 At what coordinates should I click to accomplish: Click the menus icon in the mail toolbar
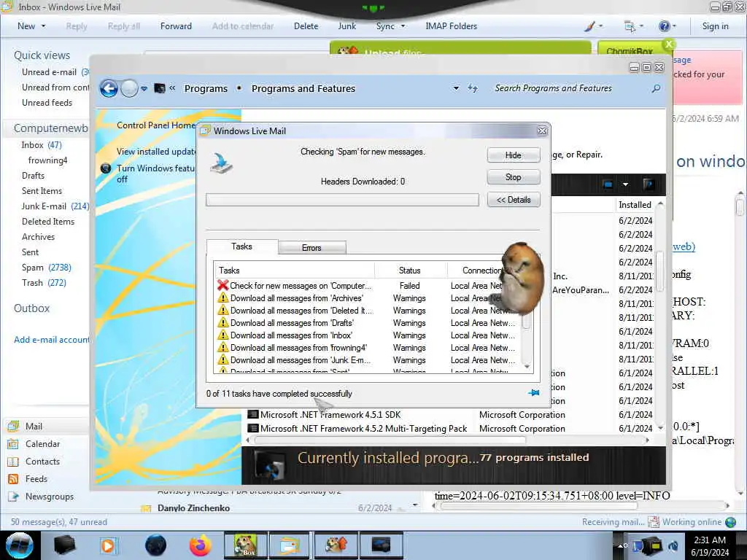[x=630, y=26]
